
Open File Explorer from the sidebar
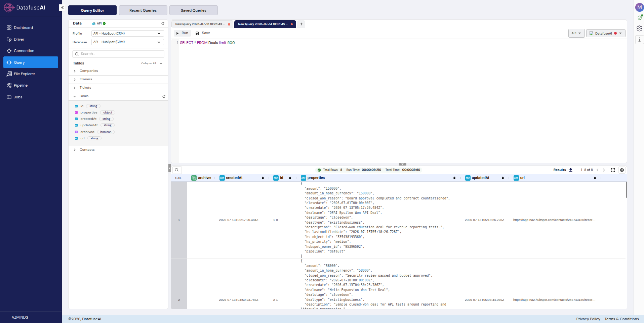coord(31,74)
